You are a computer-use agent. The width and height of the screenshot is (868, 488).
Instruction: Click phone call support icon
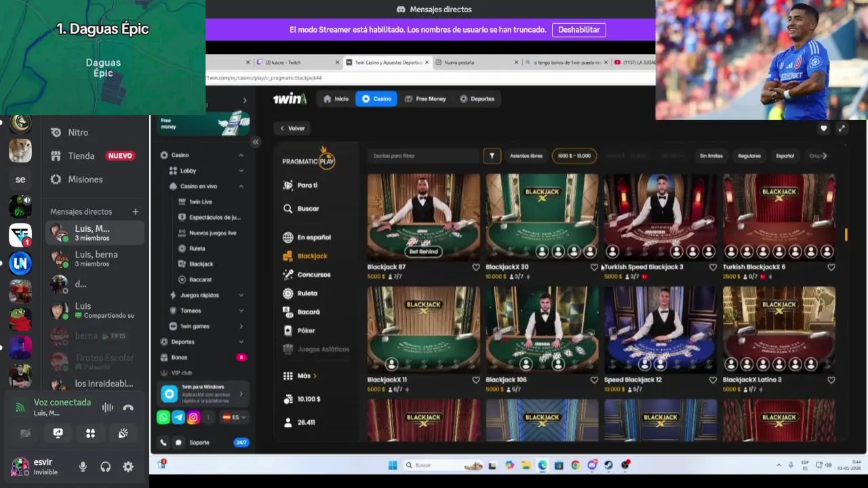click(x=163, y=443)
